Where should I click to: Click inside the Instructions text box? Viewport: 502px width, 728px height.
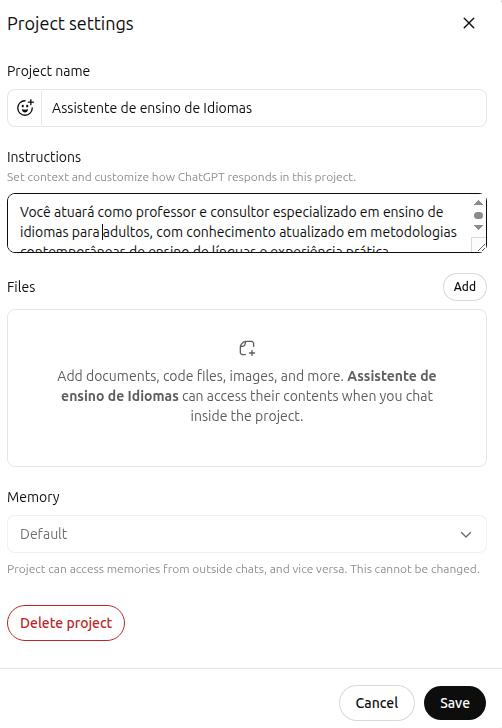[240, 223]
